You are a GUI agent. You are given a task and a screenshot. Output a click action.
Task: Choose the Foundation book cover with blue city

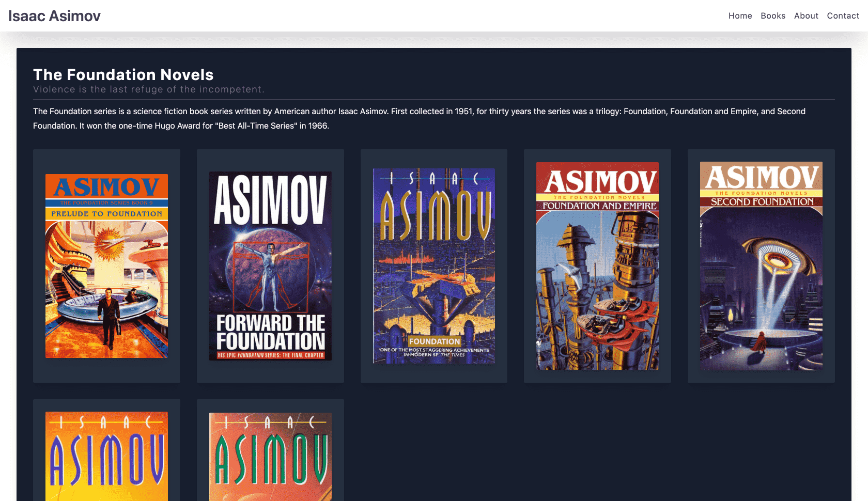434,266
